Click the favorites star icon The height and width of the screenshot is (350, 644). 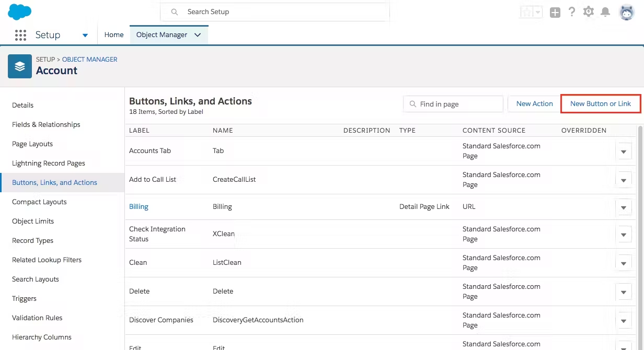[x=525, y=11]
